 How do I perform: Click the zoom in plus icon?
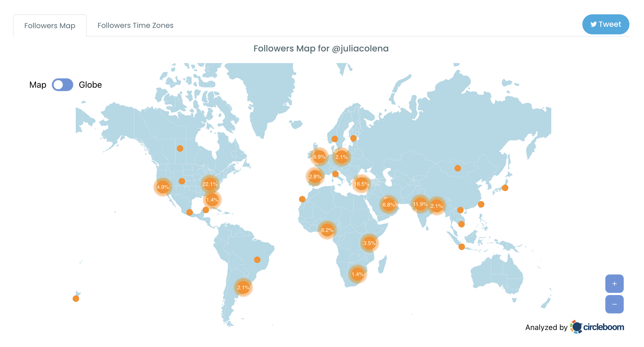(x=614, y=284)
